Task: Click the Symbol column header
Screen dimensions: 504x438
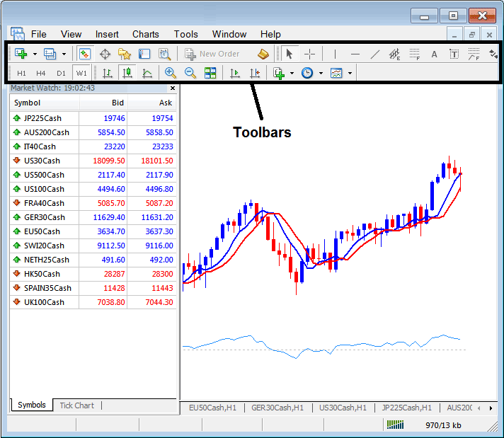Action: (45, 103)
